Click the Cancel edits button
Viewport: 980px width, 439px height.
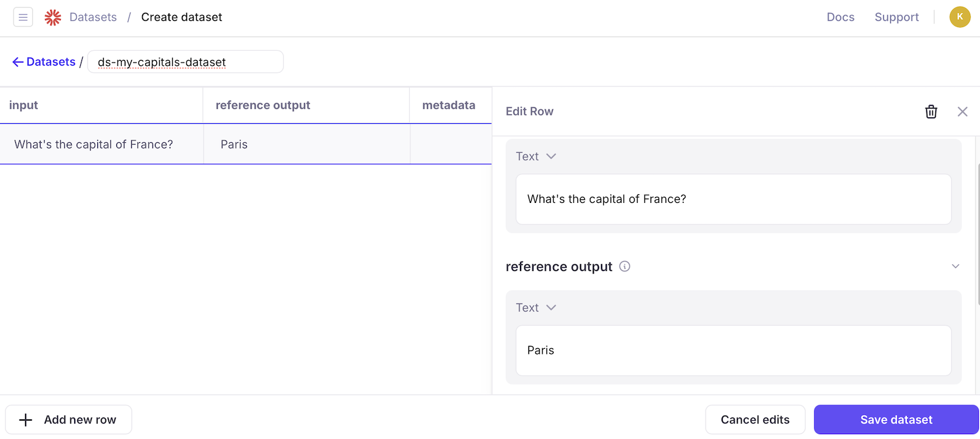(x=755, y=419)
